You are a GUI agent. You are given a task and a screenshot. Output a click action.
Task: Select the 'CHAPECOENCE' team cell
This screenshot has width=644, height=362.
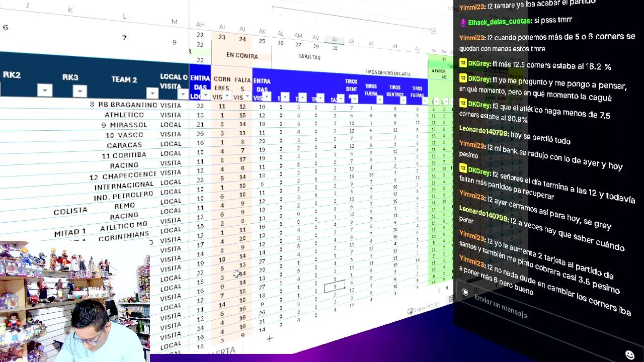(130, 176)
